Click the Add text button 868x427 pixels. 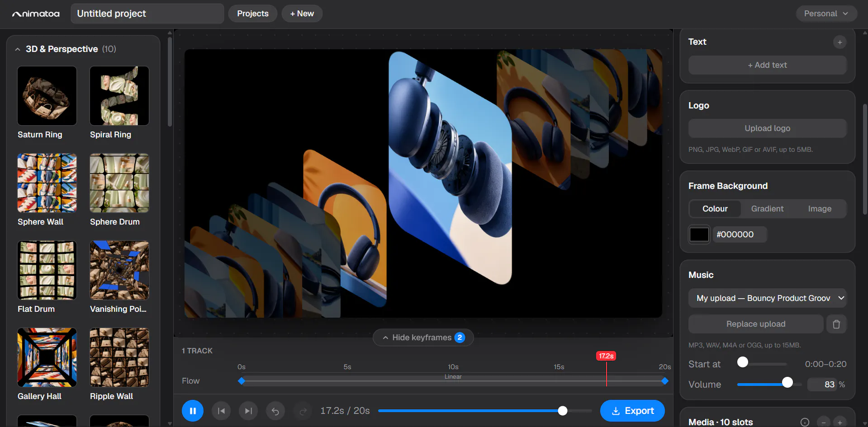[x=768, y=65]
